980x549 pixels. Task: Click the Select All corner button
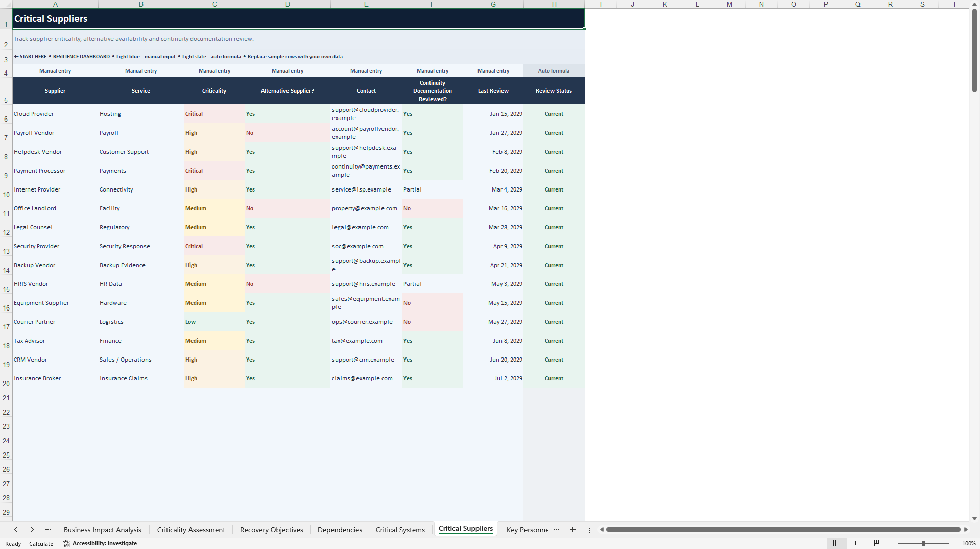click(x=6, y=4)
